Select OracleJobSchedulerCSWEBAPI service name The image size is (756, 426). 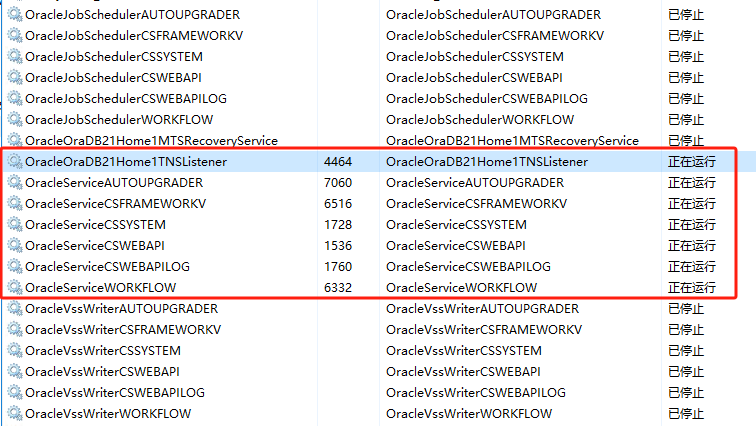113,78
